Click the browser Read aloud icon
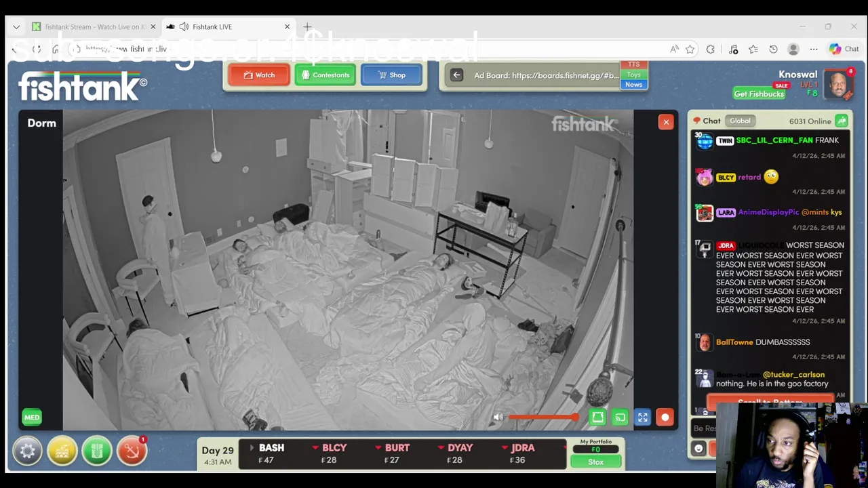 [674, 49]
